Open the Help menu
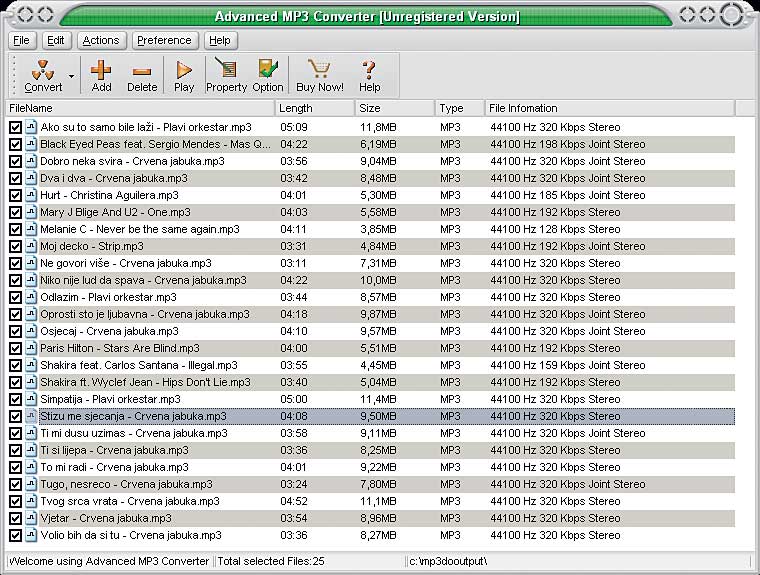760x575 pixels. click(x=220, y=40)
